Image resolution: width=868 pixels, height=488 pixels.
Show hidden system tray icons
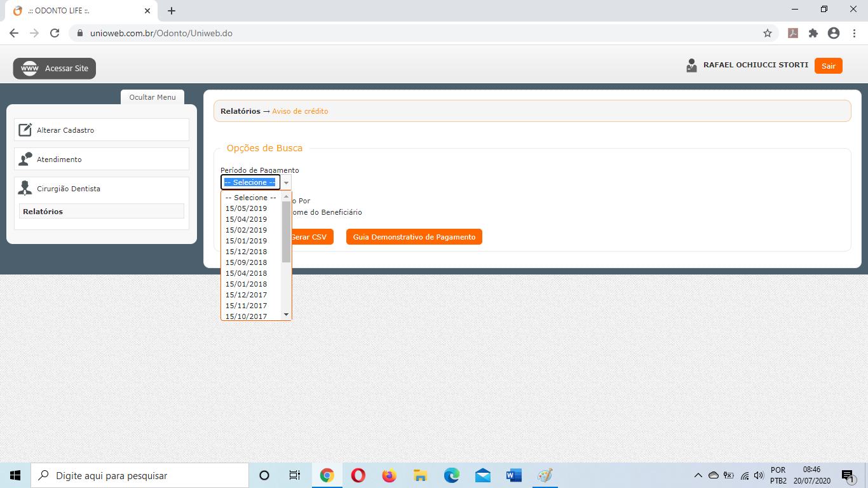pyautogui.click(x=698, y=475)
